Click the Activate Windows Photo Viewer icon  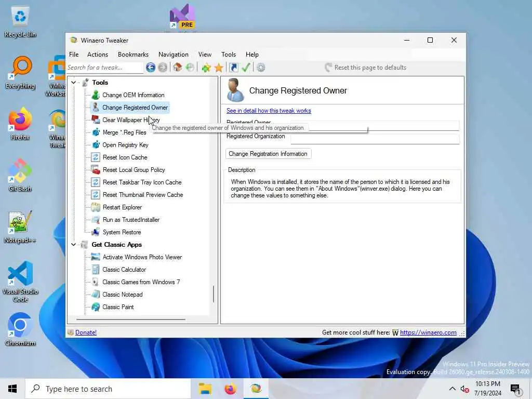coord(96,257)
